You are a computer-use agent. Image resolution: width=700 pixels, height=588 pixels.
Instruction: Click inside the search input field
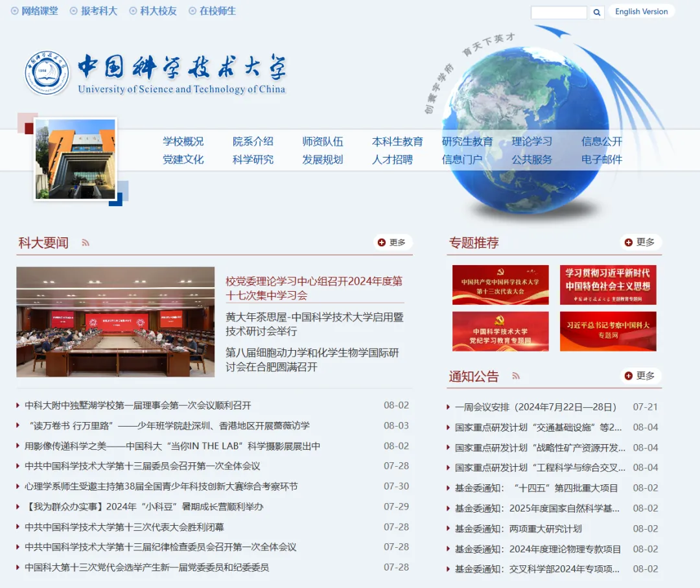[559, 12]
